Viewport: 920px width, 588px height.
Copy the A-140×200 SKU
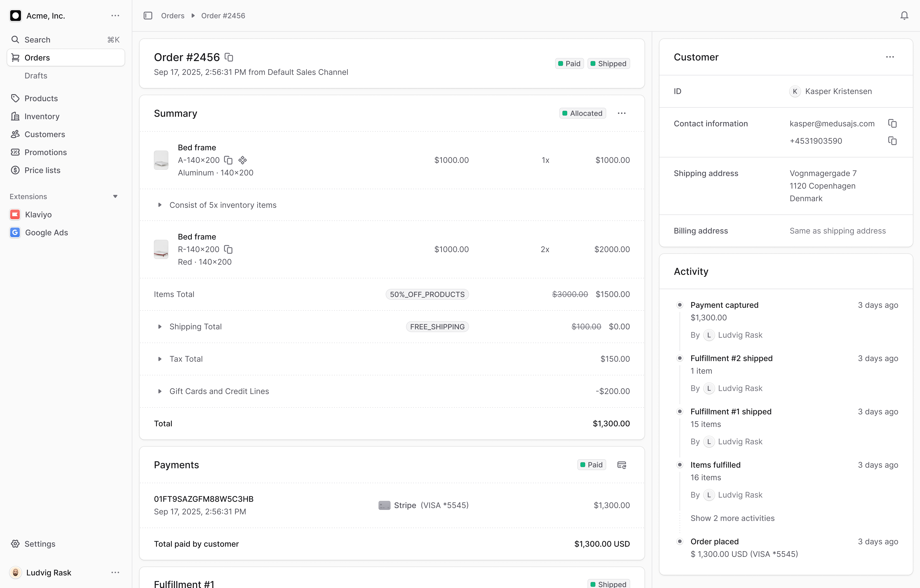point(228,160)
